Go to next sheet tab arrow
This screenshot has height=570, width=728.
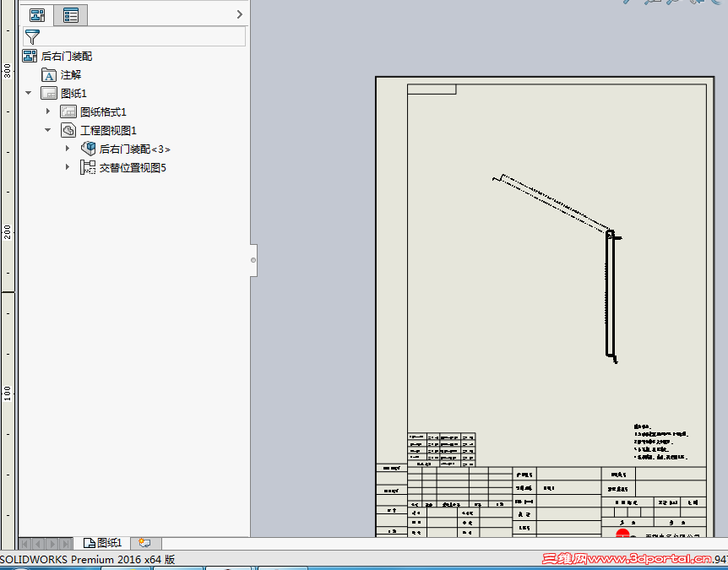tap(52, 544)
